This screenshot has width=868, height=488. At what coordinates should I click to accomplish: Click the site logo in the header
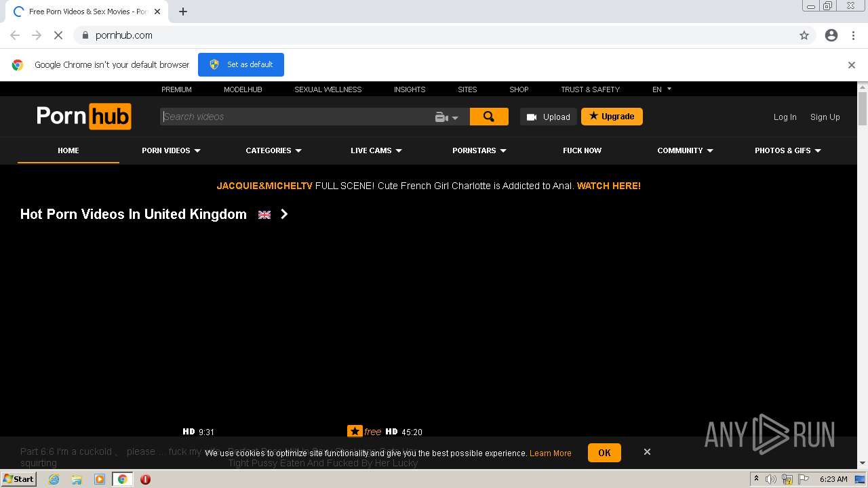[x=84, y=117]
